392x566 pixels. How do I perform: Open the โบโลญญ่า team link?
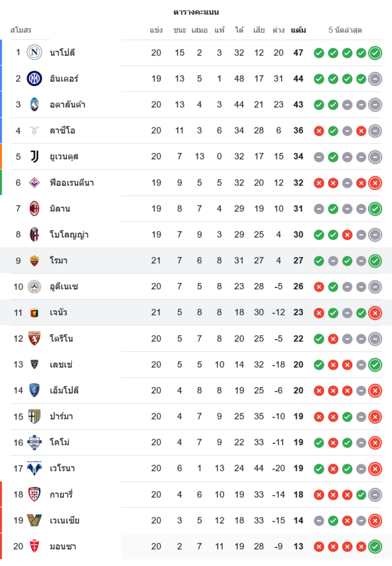click(x=69, y=235)
